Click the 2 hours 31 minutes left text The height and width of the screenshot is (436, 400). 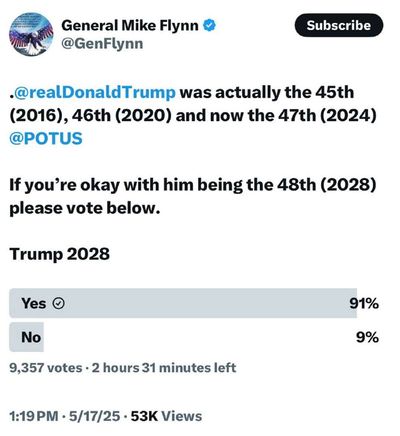(x=164, y=368)
